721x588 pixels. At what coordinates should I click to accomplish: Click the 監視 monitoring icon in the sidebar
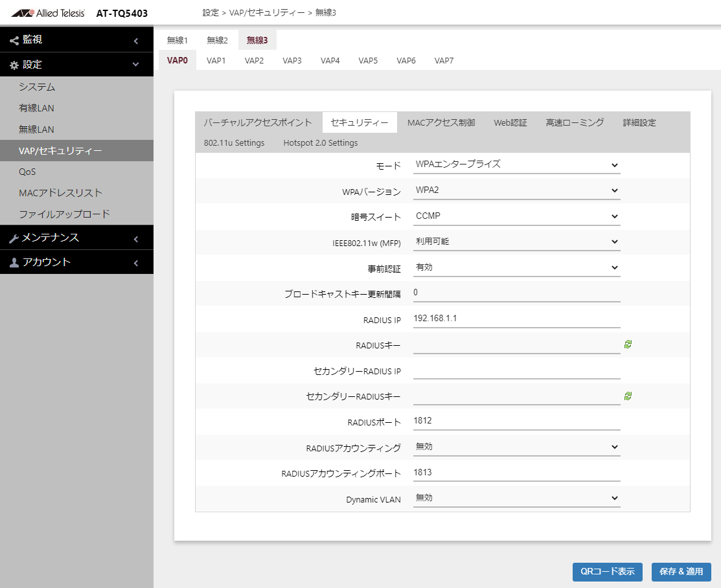(13, 40)
